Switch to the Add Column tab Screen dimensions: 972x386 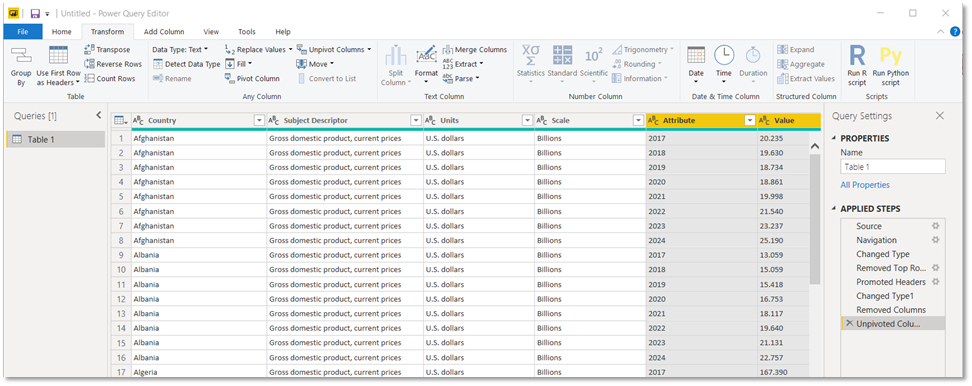164,32
